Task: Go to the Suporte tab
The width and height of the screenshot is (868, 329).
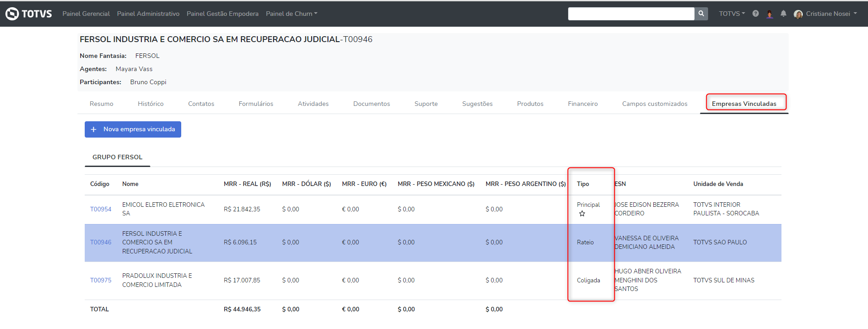Action: (426, 104)
